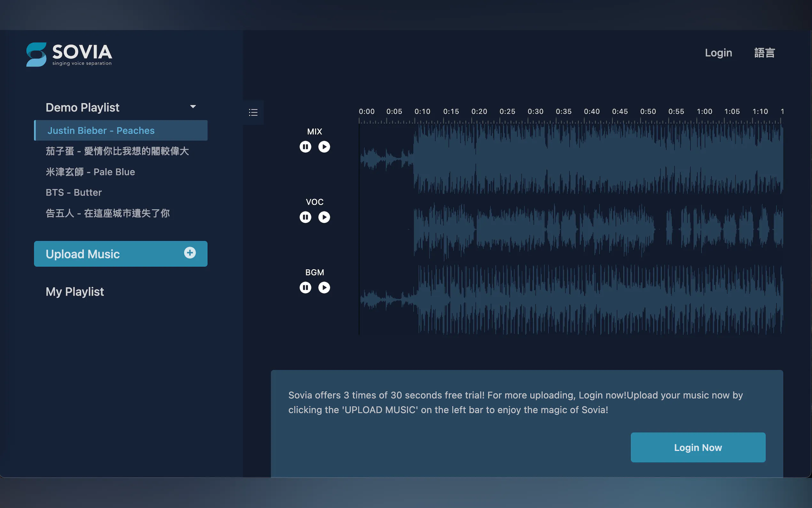
Task: Toggle the sidebar list icon
Action: coord(253,112)
